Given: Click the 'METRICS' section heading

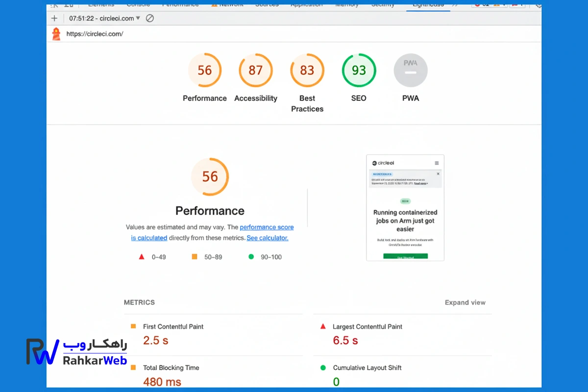Looking at the screenshot, I should [139, 302].
